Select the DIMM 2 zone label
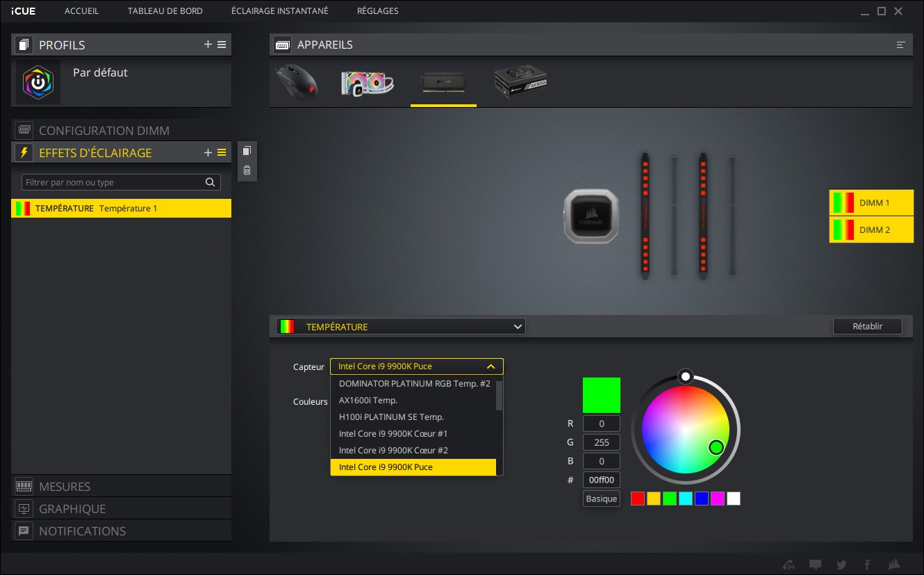Viewport: 924px width, 575px height. 871,229
